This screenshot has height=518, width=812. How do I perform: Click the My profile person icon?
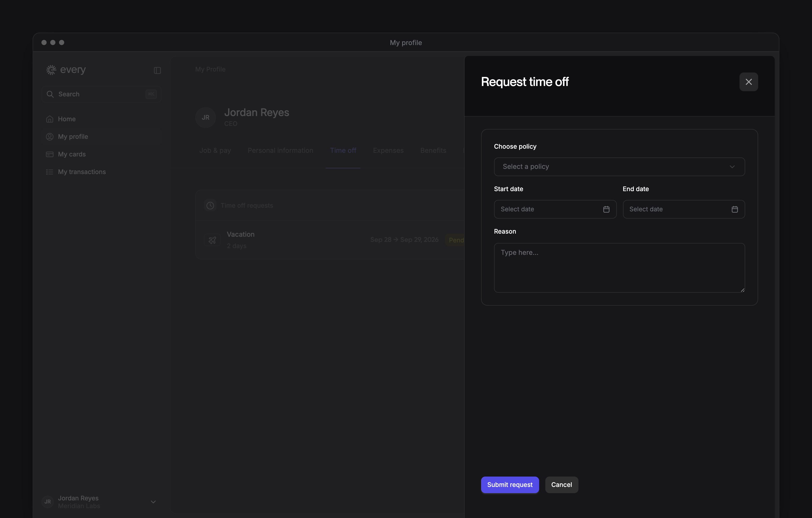click(x=49, y=136)
